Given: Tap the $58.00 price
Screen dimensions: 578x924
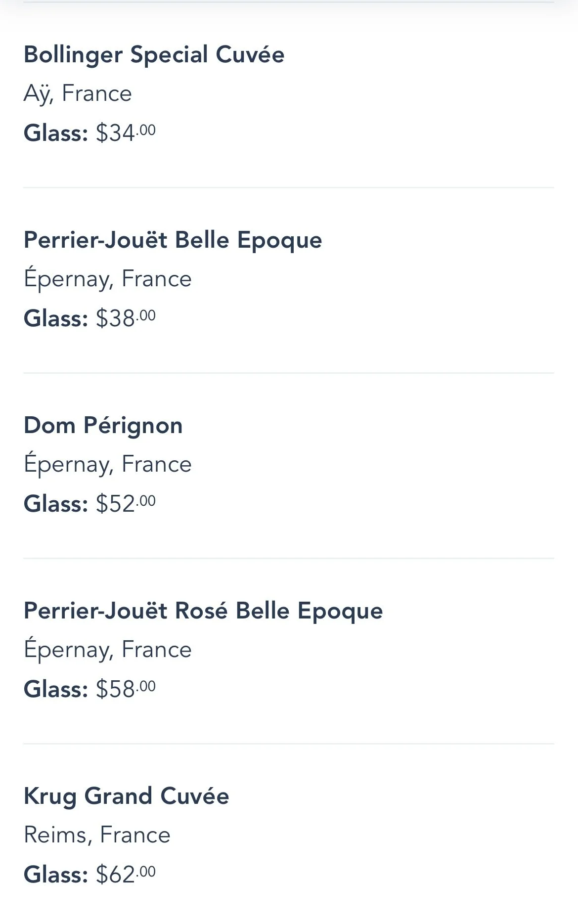Looking at the screenshot, I should [126, 689].
